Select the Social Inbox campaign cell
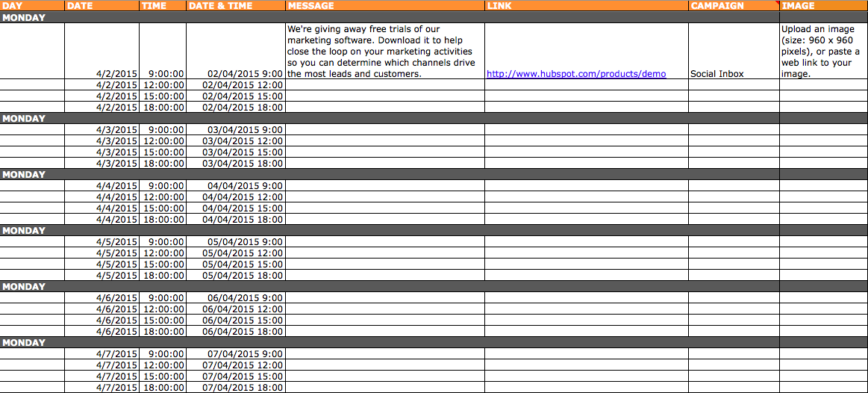This screenshot has height=393, width=868. (x=734, y=51)
